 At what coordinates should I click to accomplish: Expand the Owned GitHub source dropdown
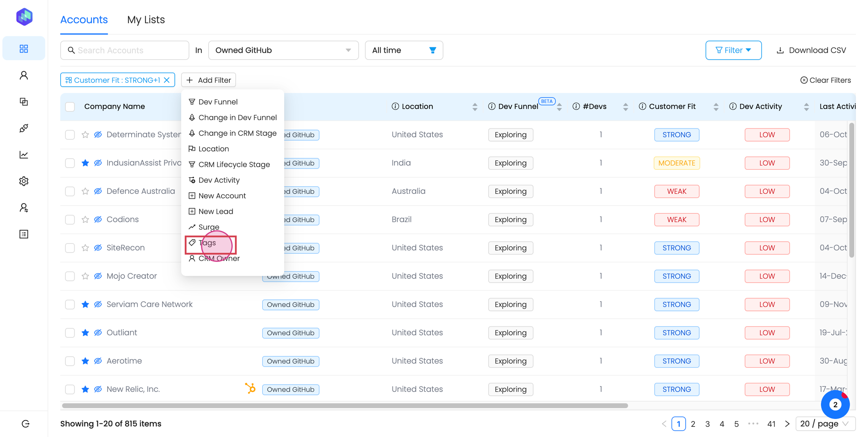tap(283, 50)
